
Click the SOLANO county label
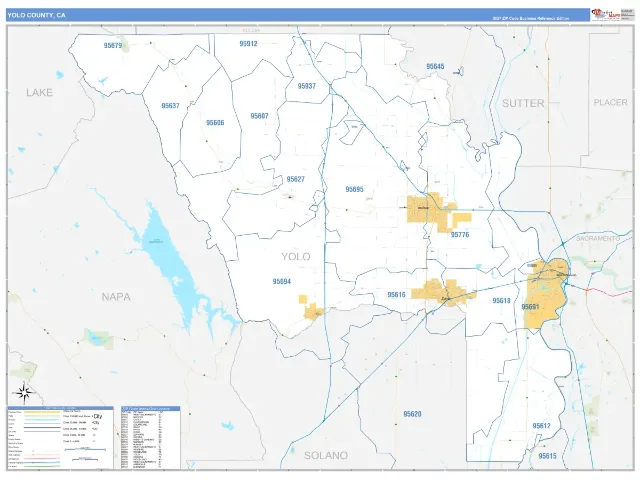pos(326,456)
